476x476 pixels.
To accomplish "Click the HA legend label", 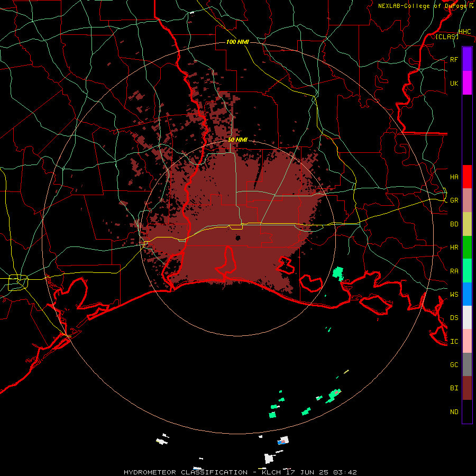I will point(454,177).
